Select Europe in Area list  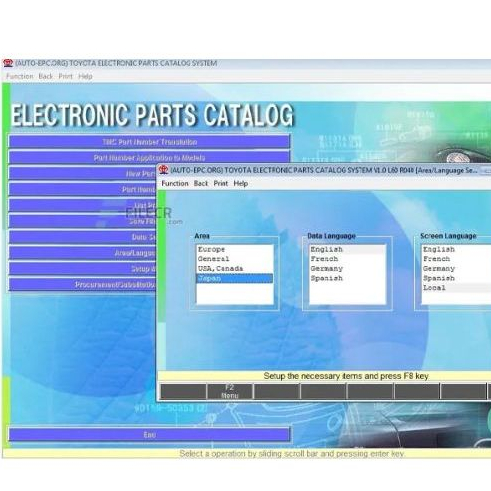235,249
